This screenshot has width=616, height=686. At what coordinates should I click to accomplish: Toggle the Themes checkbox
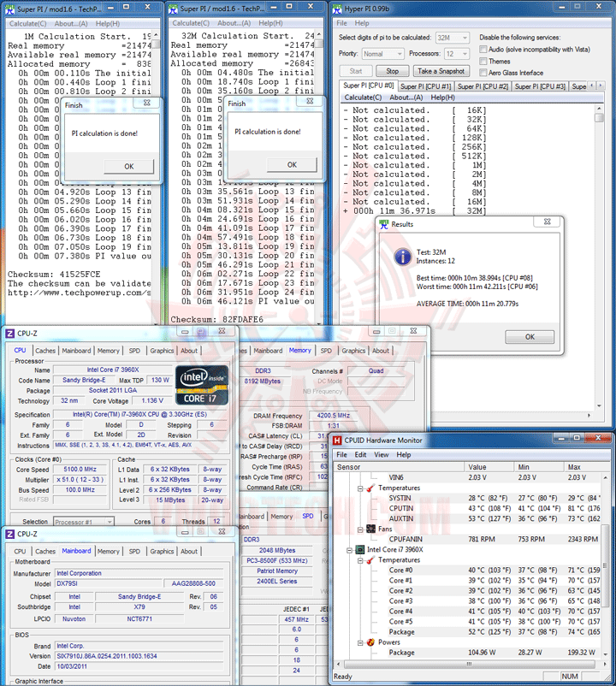click(483, 62)
